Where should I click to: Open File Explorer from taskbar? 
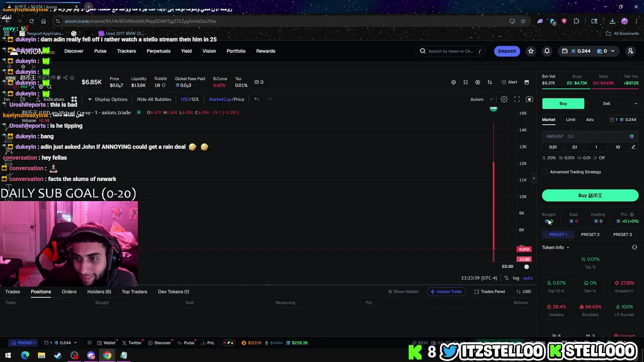click(41, 355)
